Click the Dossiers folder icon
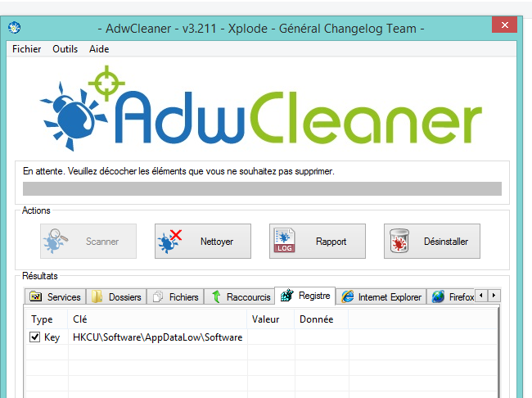This screenshot has width=532, height=398. point(97,296)
